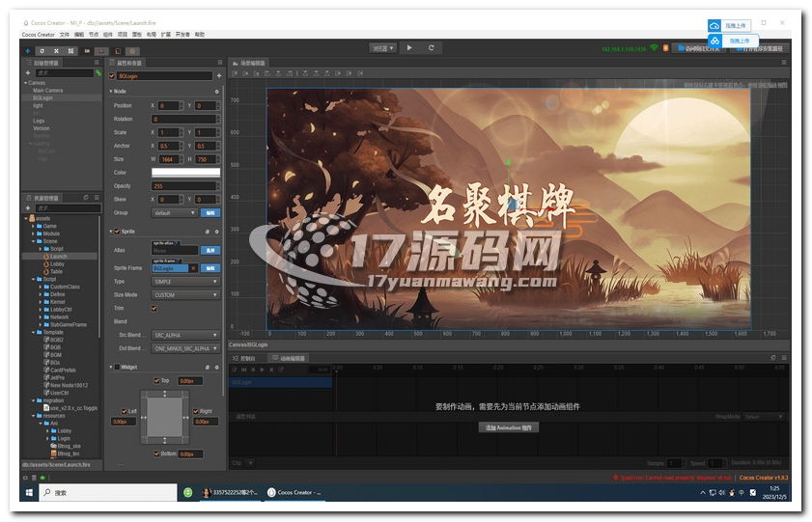Open the 开发者 menu
This screenshot has width=812, height=522.
click(182, 35)
